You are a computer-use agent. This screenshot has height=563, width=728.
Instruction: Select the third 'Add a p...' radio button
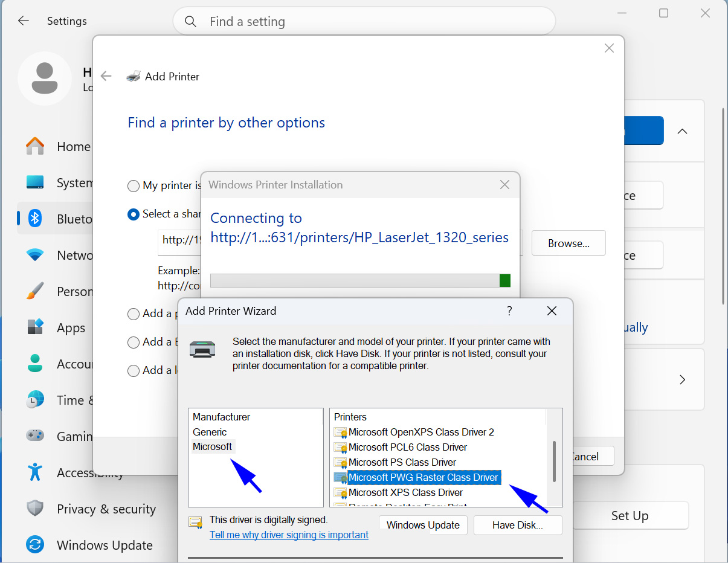point(134,314)
